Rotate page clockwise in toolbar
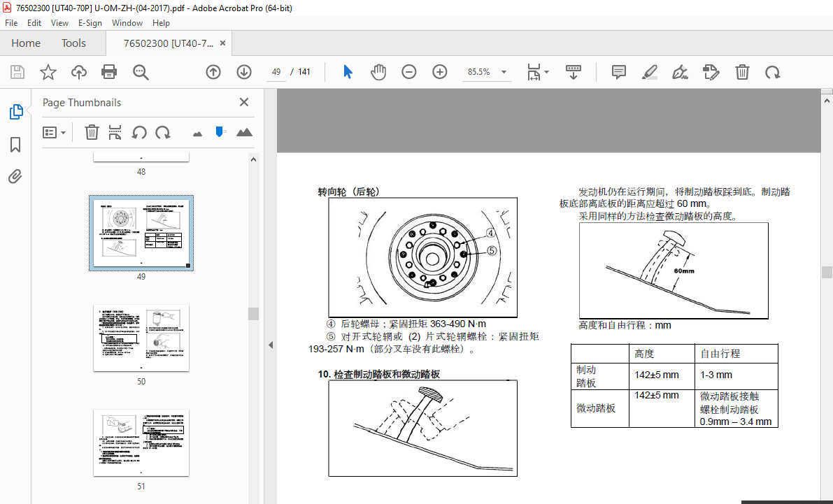Viewport: 833px width, 504px height. tap(772, 72)
